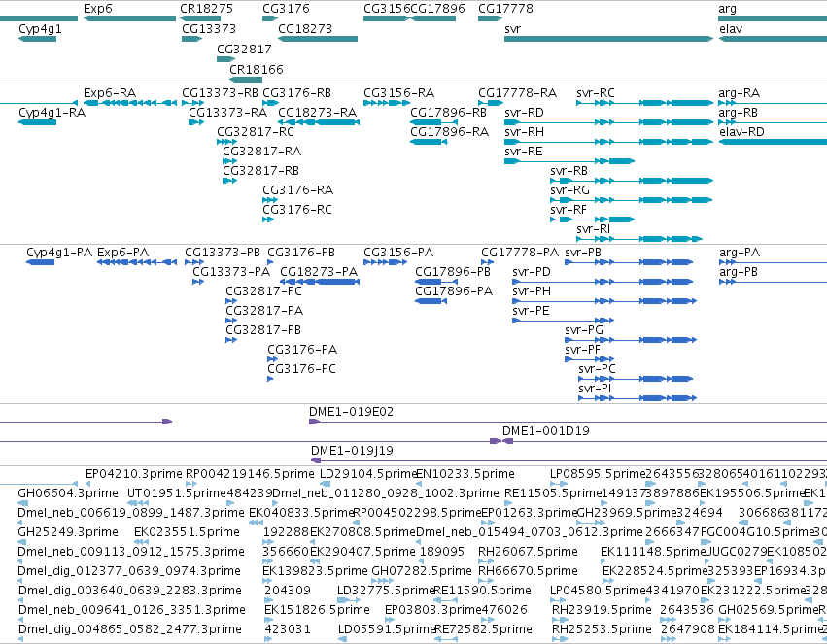
Task: Click the CG32817-RB transcript label
Action: tap(261, 171)
